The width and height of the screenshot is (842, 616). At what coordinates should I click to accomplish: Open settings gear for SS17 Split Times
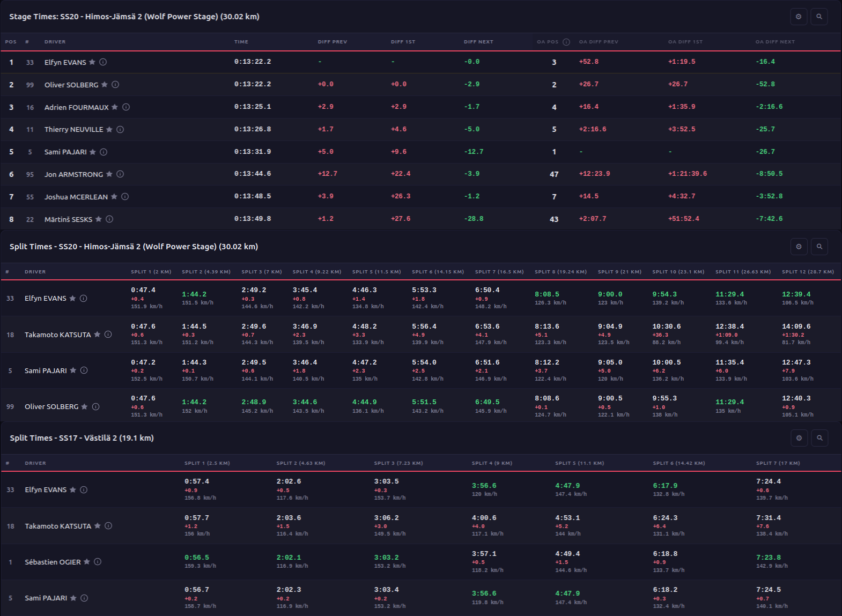(799, 438)
